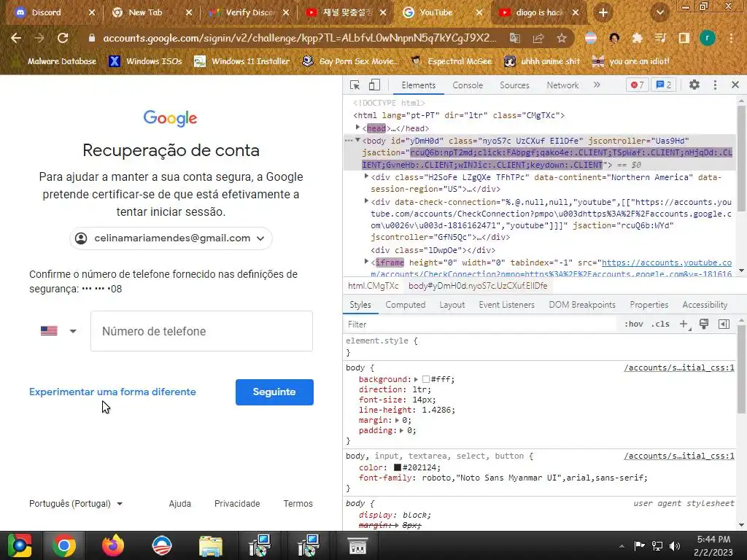The width and height of the screenshot is (747, 560).
Task: Select the inspect element picker tool
Action: tap(355, 85)
